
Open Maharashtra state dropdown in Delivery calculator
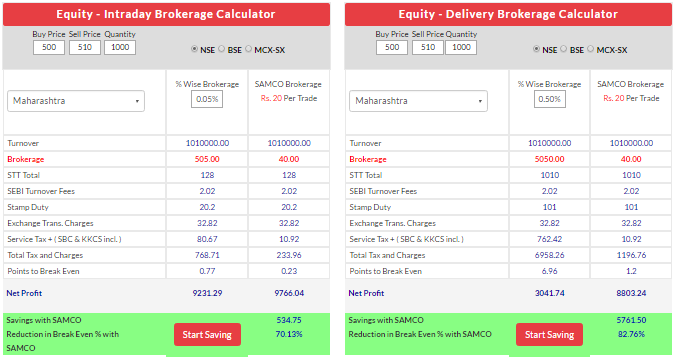[418, 101]
